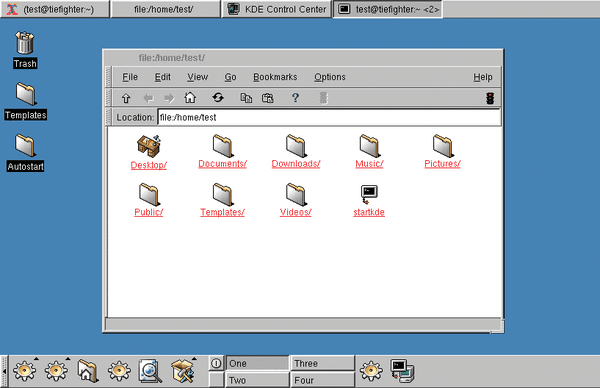Click the Copy icon in the toolbar
Viewport: 600px width, 388px height.
(x=246, y=98)
